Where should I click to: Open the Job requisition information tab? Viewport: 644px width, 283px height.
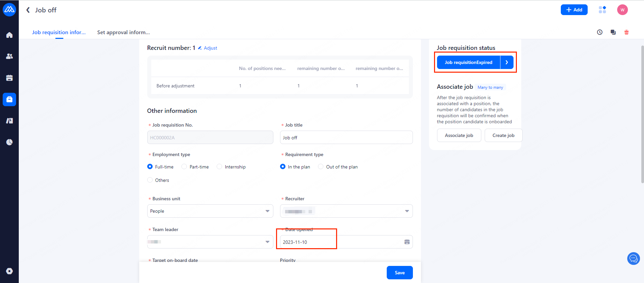click(59, 32)
